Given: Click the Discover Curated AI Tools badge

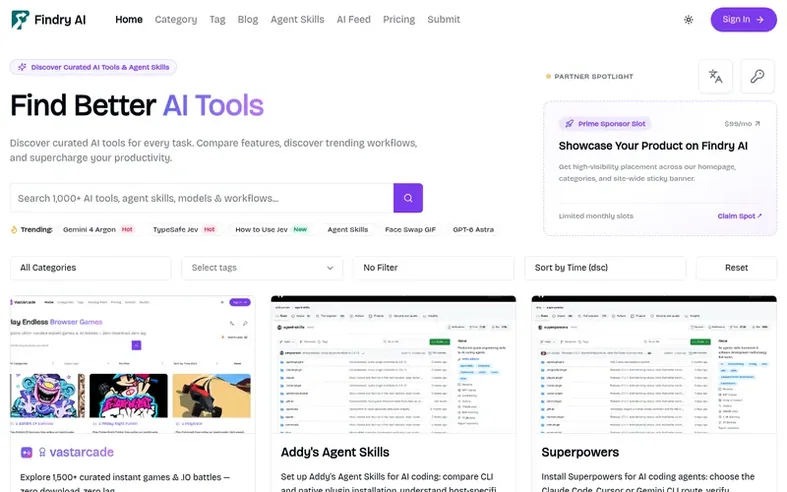Looking at the screenshot, I should pos(93,67).
